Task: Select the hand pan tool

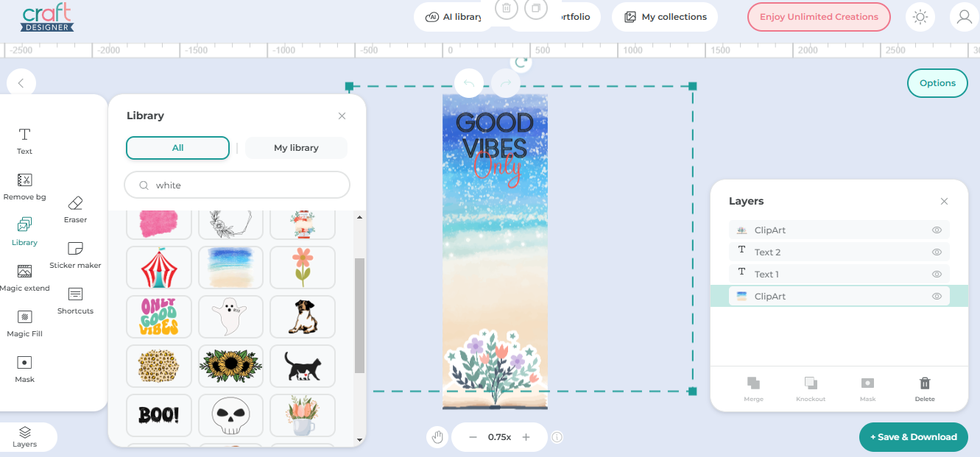Action: [437, 437]
